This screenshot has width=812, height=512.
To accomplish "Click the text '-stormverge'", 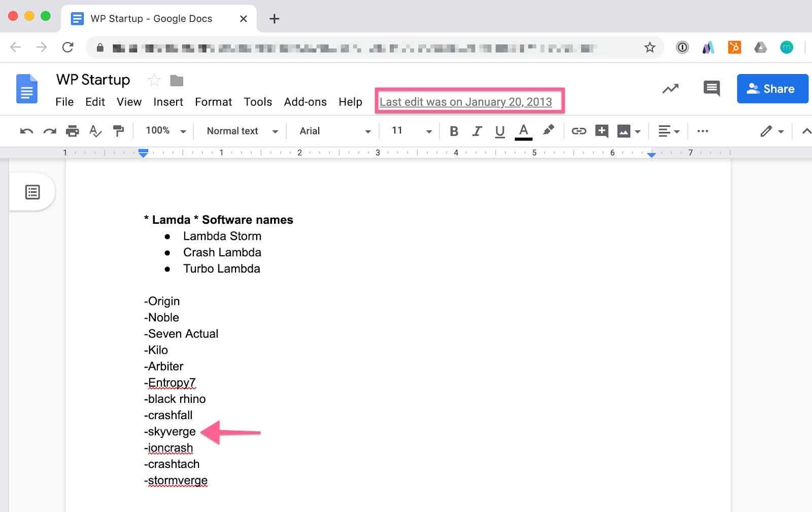I will tap(176, 481).
